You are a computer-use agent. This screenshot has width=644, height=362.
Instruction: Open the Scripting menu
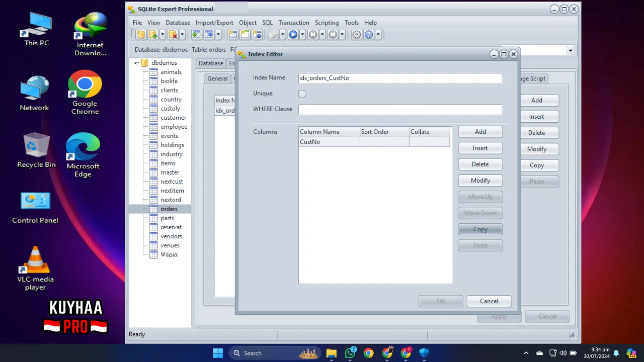pos(327,23)
